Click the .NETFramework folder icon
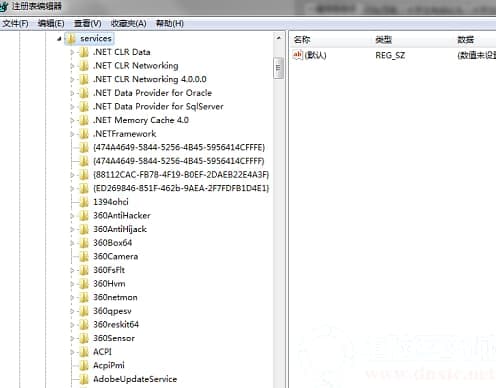 [84, 134]
